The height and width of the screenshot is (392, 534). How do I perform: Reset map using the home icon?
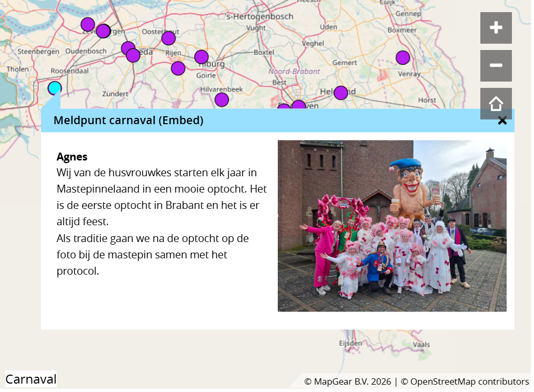pos(496,103)
